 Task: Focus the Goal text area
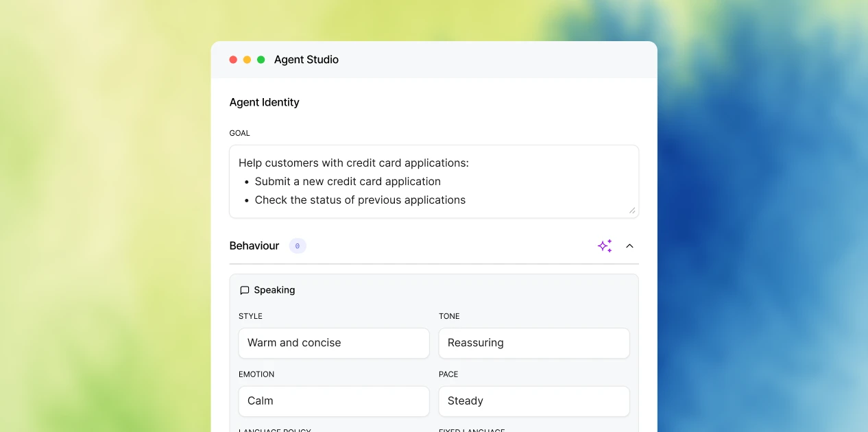point(434,182)
